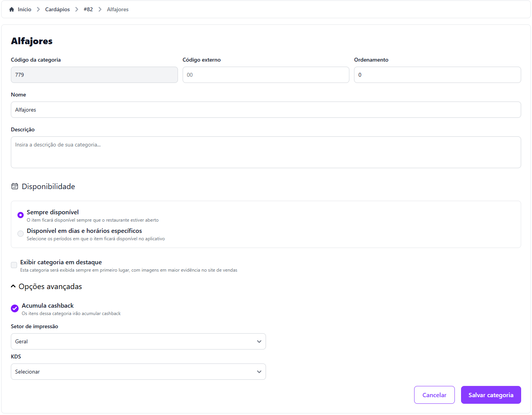Open the Setor de impressão Geral dropdown
This screenshot has width=532, height=415.
(x=138, y=341)
